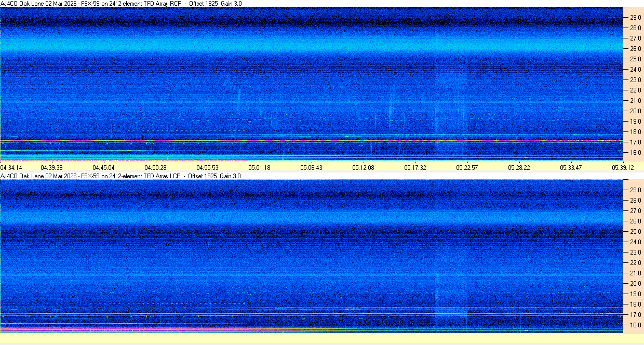Click the 05:33:47 time label
Screen dimensions: 644x345
click(570, 167)
